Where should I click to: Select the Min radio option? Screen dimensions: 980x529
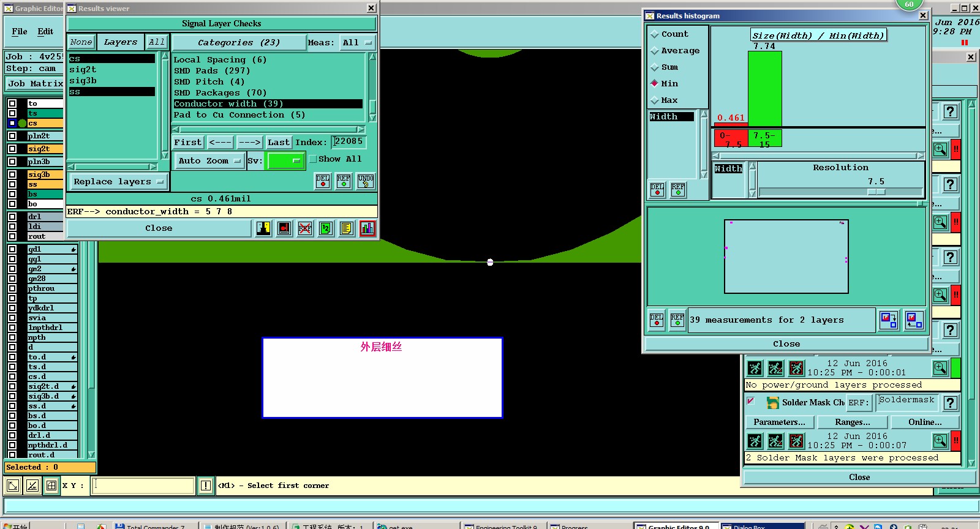pos(655,84)
